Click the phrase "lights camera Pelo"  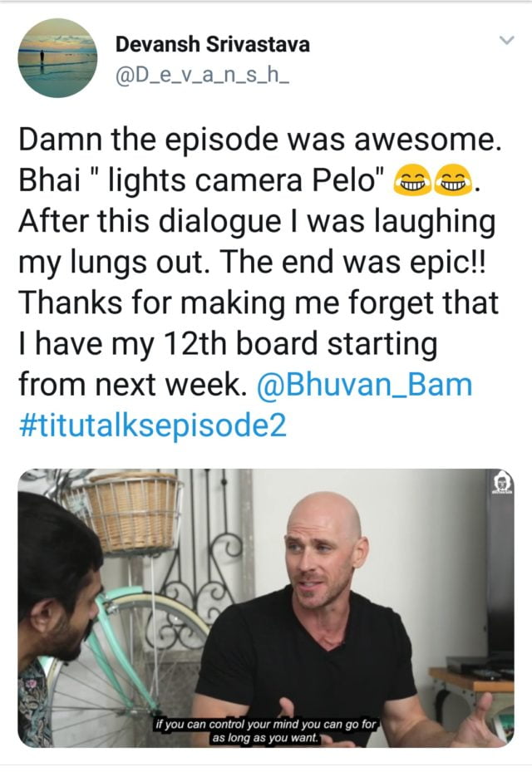coord(242,180)
